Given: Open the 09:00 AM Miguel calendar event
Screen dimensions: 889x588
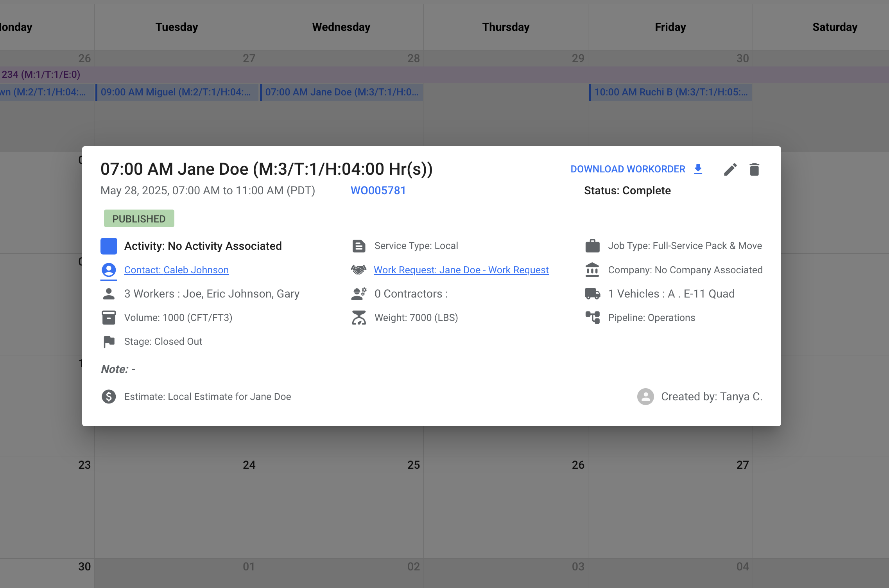Looking at the screenshot, I should point(177,92).
